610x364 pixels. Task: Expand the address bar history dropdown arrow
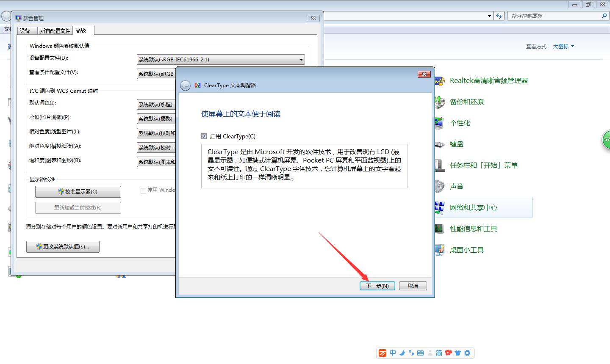(490, 16)
